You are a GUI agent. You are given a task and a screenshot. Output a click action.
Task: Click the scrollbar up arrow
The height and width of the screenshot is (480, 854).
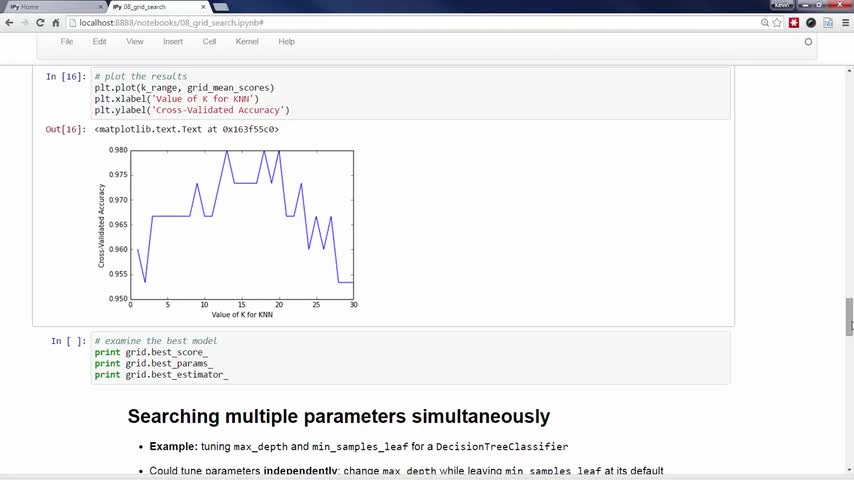pos(849,71)
